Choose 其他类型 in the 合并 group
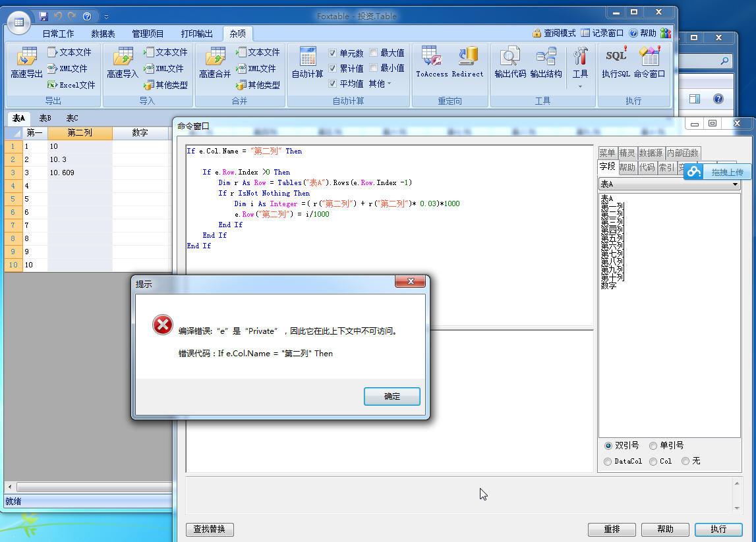This screenshot has width=756, height=542. 258,85
